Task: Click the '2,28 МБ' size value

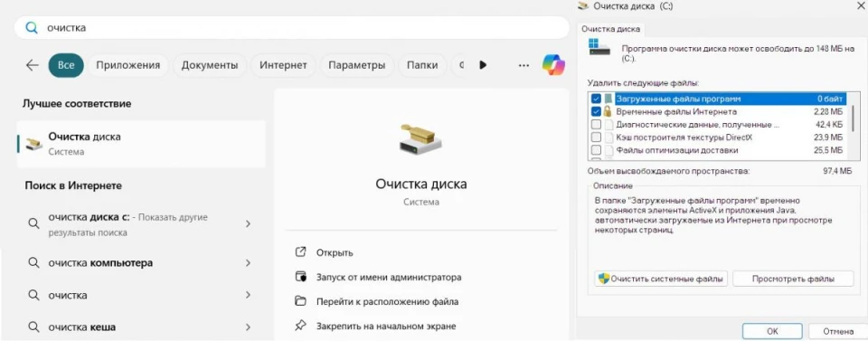Action: coord(828,112)
